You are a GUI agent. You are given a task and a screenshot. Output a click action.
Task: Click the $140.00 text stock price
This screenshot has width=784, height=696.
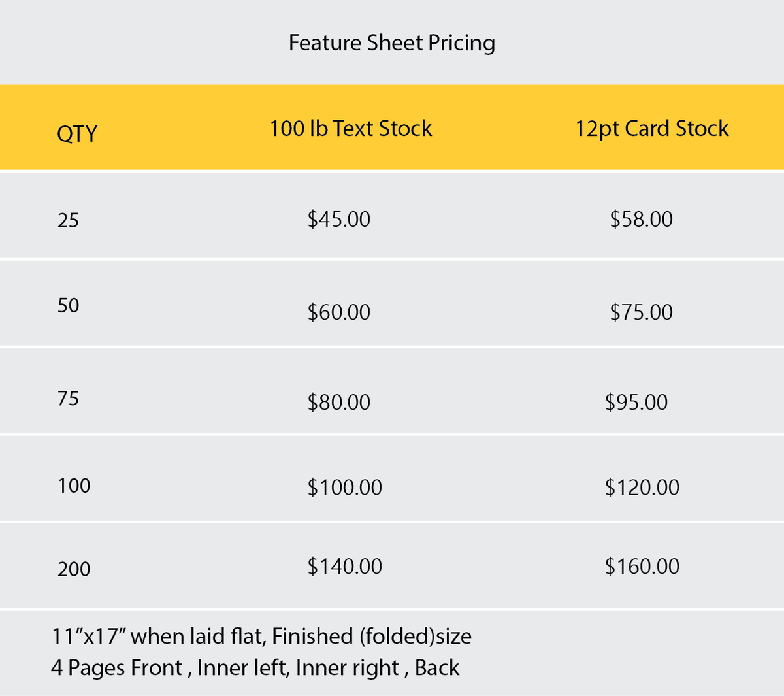pos(345,567)
